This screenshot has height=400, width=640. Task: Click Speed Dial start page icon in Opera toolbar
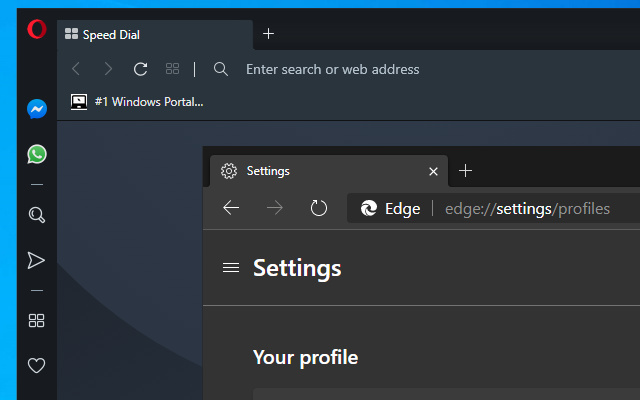pos(172,69)
